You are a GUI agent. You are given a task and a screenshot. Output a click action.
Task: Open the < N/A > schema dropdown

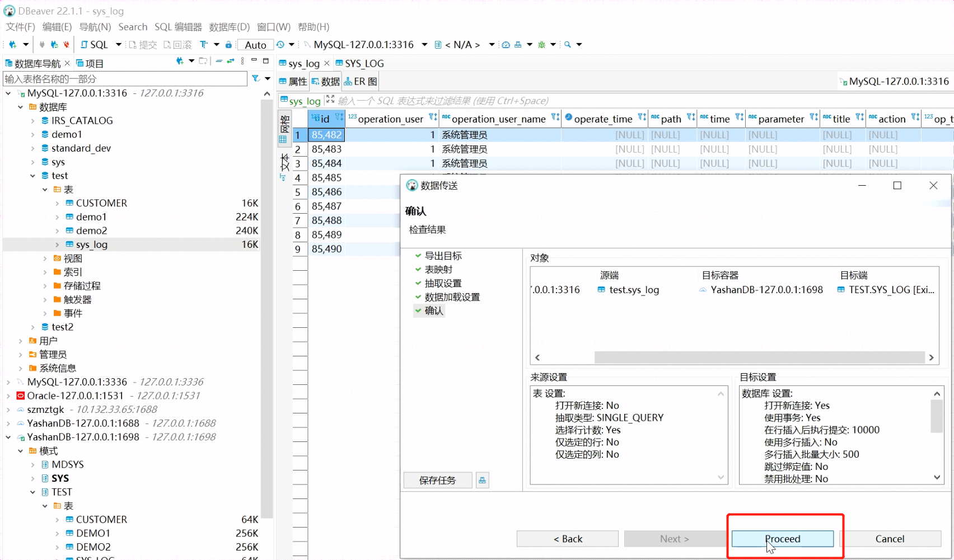492,45
